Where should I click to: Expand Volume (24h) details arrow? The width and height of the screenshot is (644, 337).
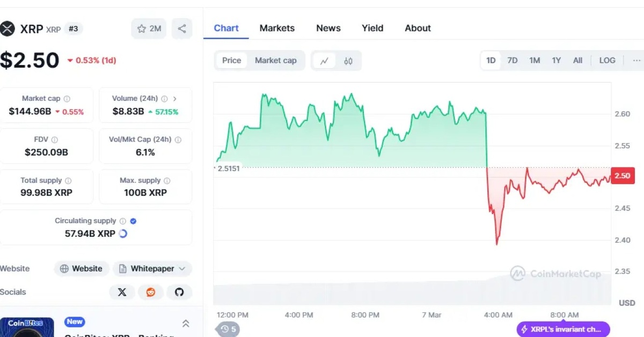[x=175, y=99]
